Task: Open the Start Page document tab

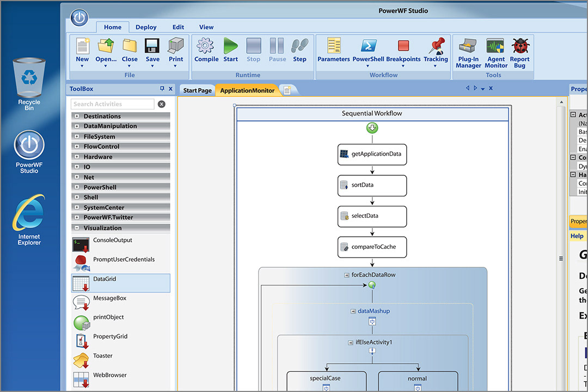Action: 197,90
